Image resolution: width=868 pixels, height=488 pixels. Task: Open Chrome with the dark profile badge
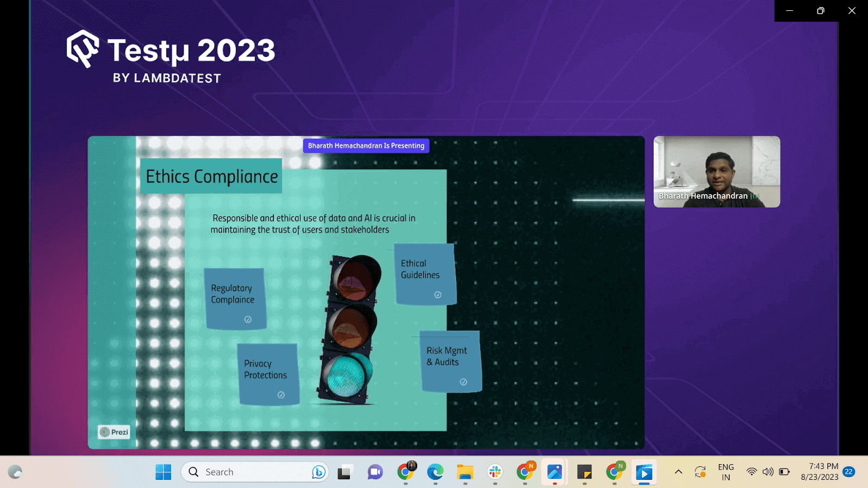[x=406, y=471]
